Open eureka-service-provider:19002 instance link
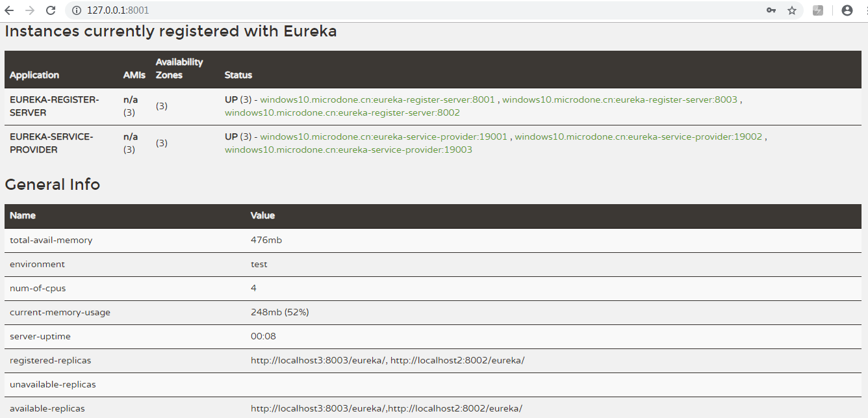868x418 pixels. 639,137
